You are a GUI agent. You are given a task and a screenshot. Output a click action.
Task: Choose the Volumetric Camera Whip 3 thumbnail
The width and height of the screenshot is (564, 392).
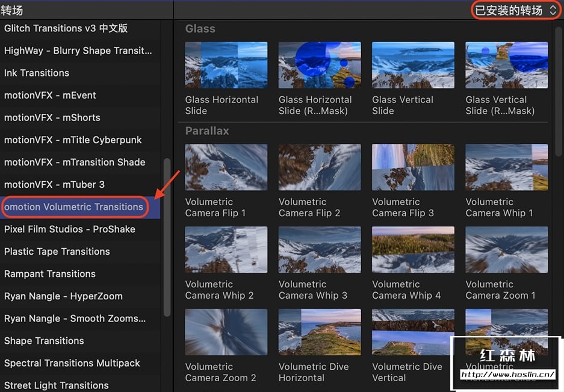pos(320,250)
